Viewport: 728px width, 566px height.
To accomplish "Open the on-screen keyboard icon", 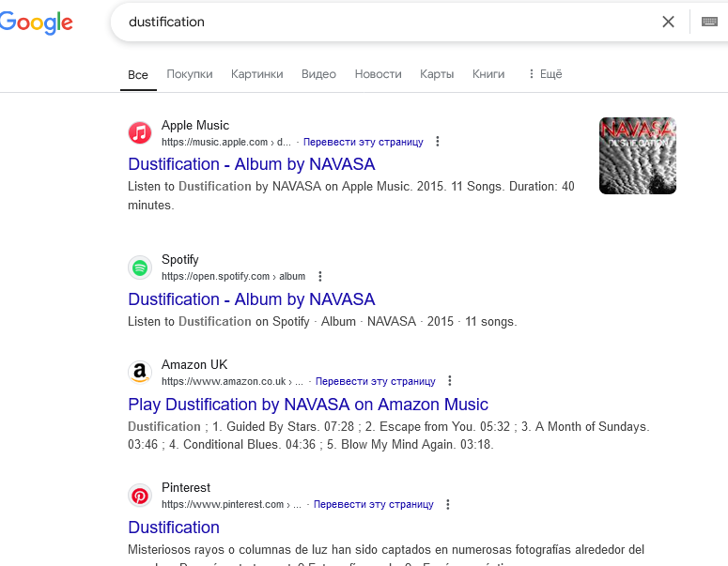I will pos(709,22).
